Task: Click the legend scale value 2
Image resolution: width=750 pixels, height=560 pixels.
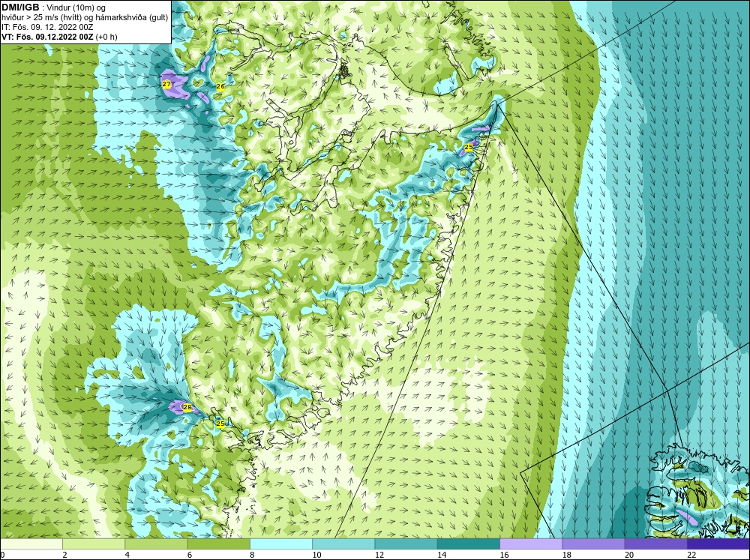Action: coord(64,555)
